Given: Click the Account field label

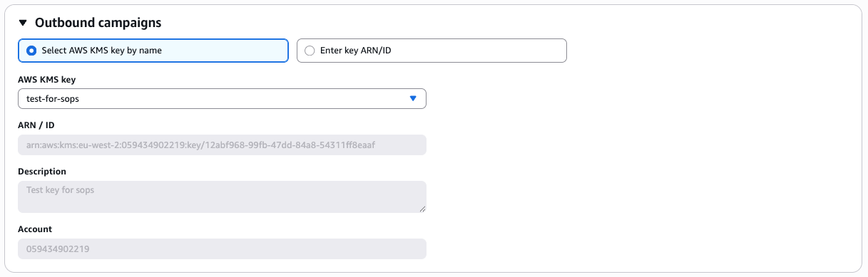Looking at the screenshot, I should click(35, 229).
